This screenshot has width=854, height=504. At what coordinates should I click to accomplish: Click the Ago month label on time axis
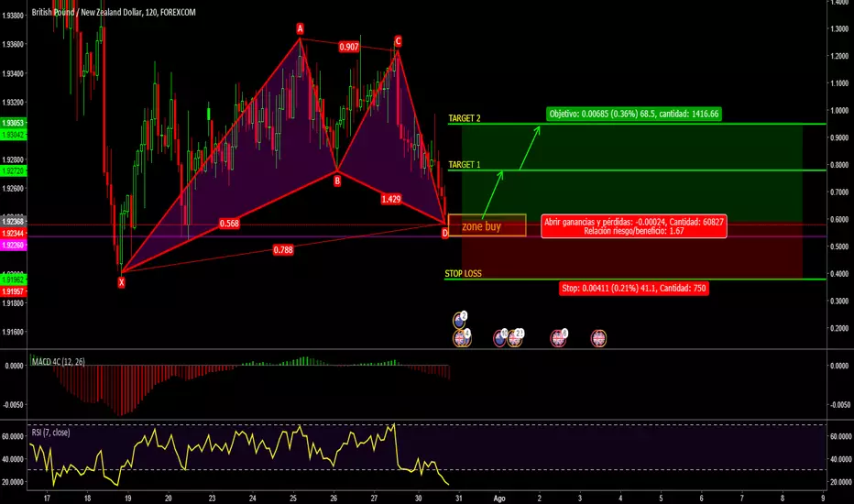tap(498, 498)
